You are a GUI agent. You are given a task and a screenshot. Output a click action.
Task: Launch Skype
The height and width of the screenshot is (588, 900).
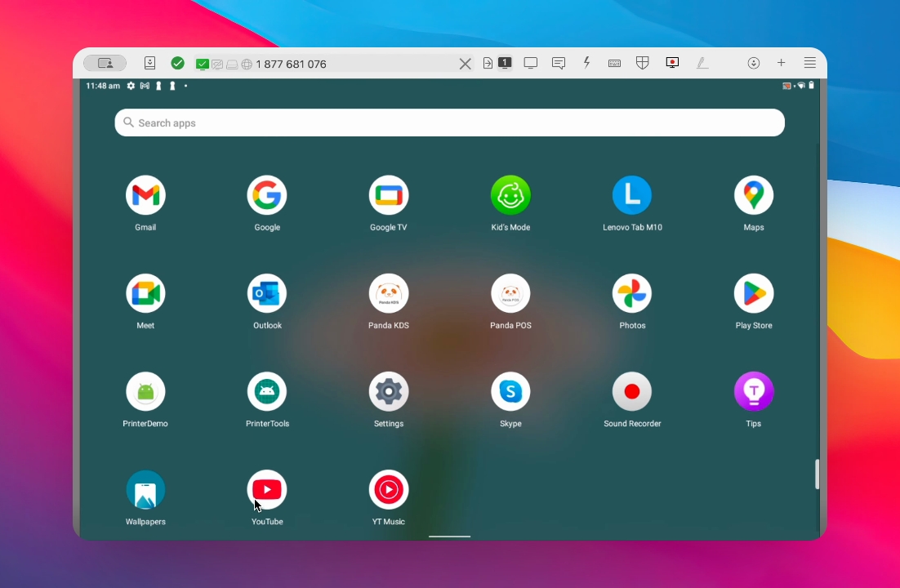510,392
